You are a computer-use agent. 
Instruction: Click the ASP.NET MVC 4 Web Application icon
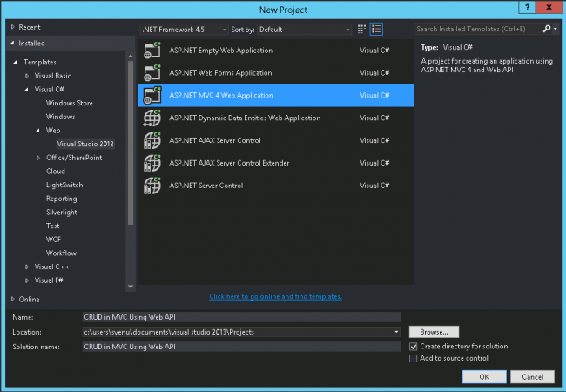pyautogui.click(x=152, y=95)
